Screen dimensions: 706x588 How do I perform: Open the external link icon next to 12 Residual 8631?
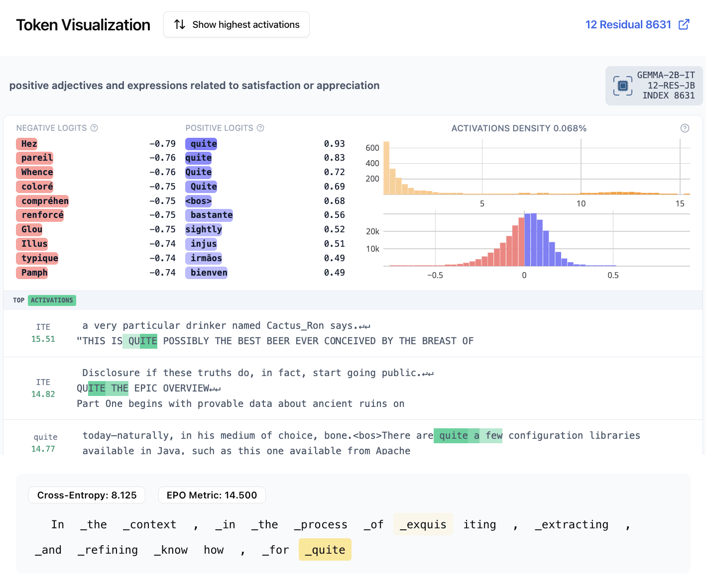(684, 24)
